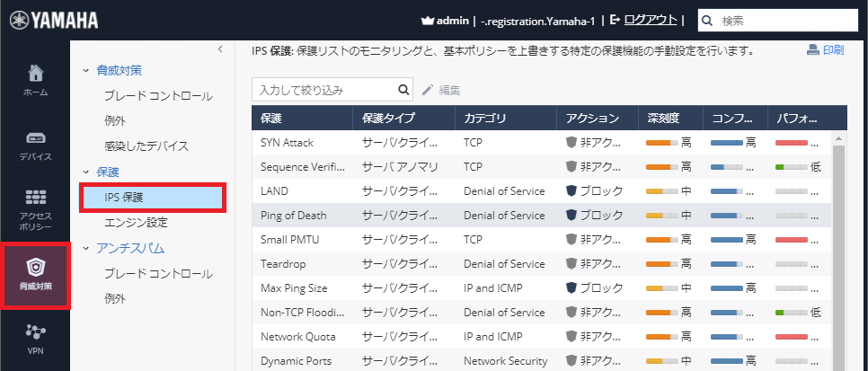Collapse the 保護 tree section
This screenshot has height=371, width=868.
coord(86,172)
